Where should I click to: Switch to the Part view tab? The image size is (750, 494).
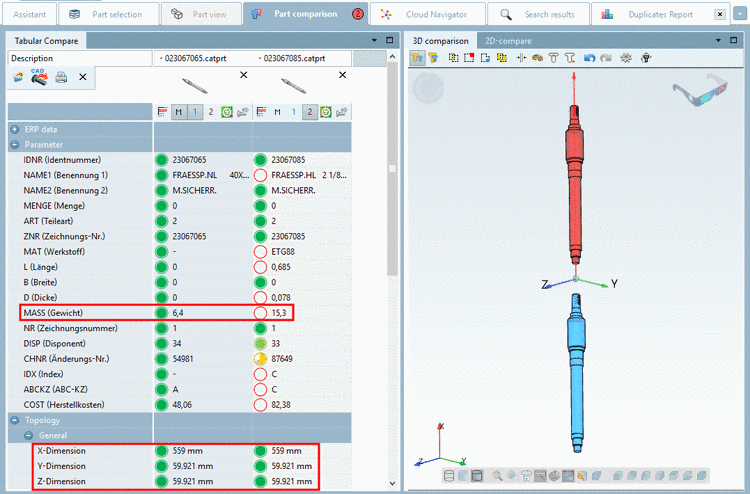[201, 14]
